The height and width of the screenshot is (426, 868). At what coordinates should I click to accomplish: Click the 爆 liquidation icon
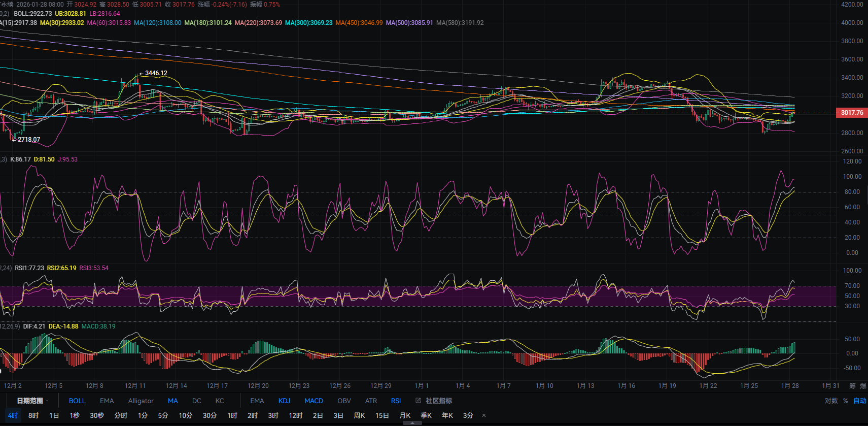tap(863, 386)
